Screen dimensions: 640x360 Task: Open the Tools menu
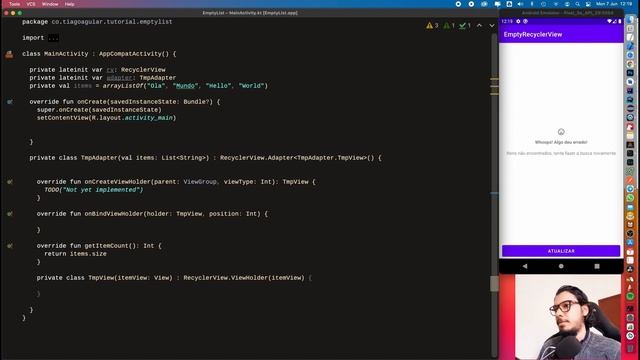pyautogui.click(x=15, y=4)
